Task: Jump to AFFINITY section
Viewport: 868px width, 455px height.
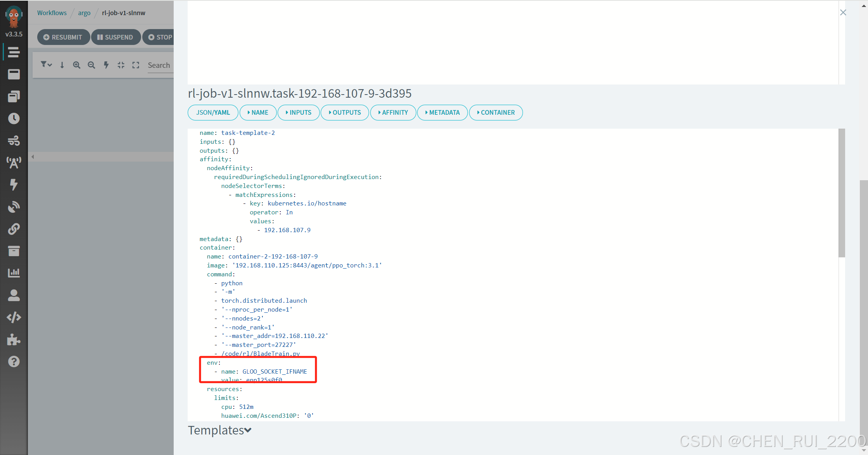Action: pos(393,112)
